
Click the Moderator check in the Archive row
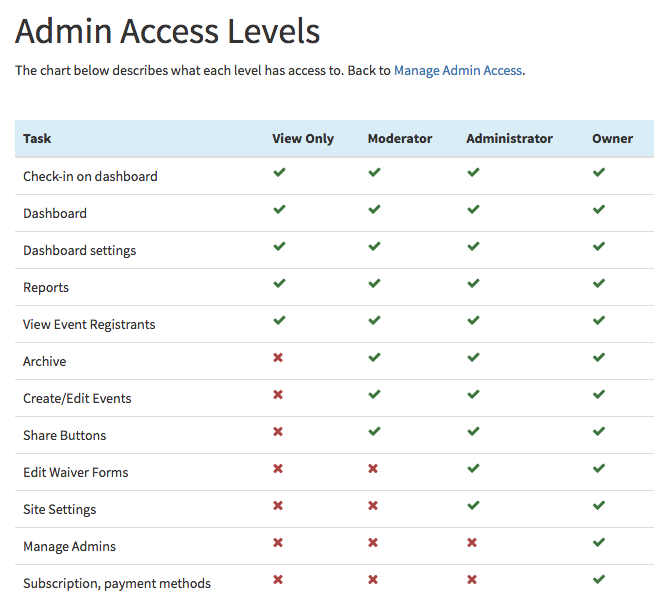pos(374,357)
